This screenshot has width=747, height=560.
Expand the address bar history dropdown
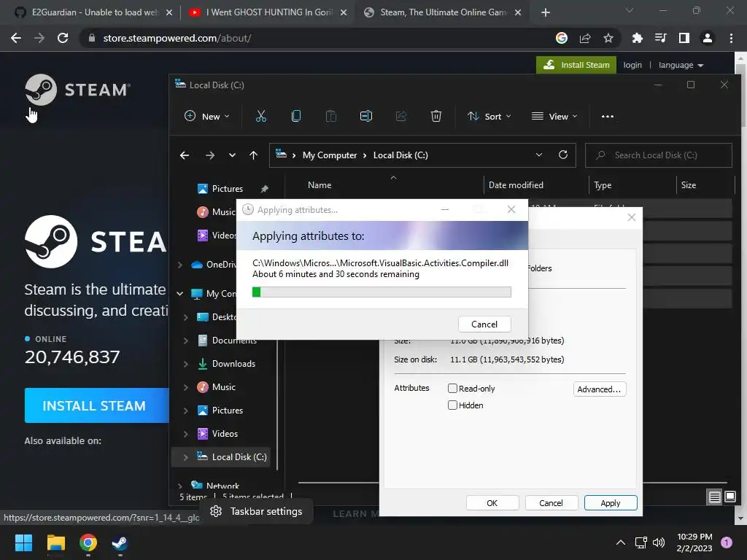coord(539,155)
